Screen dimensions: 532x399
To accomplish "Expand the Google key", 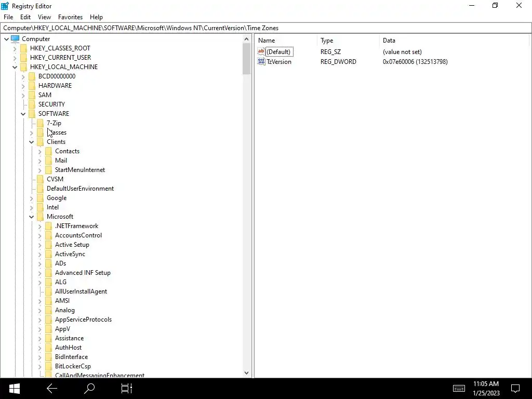I will click(32, 198).
